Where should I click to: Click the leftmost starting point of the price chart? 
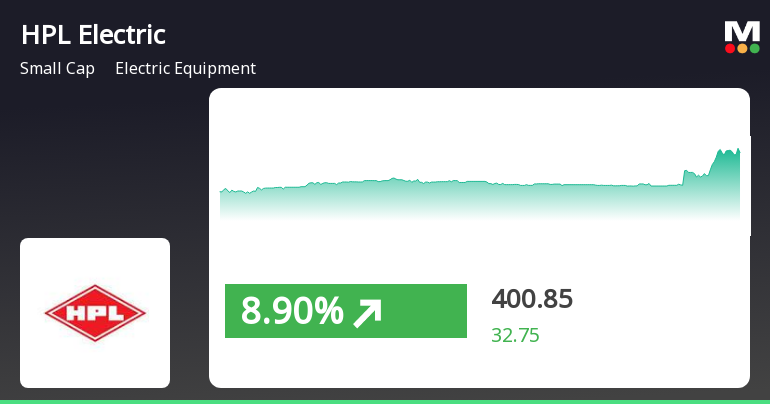[222, 191]
